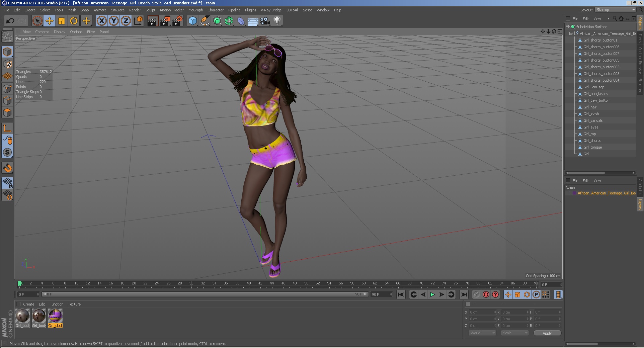
Task: Open the material manager Texture menu
Action: 74,304
